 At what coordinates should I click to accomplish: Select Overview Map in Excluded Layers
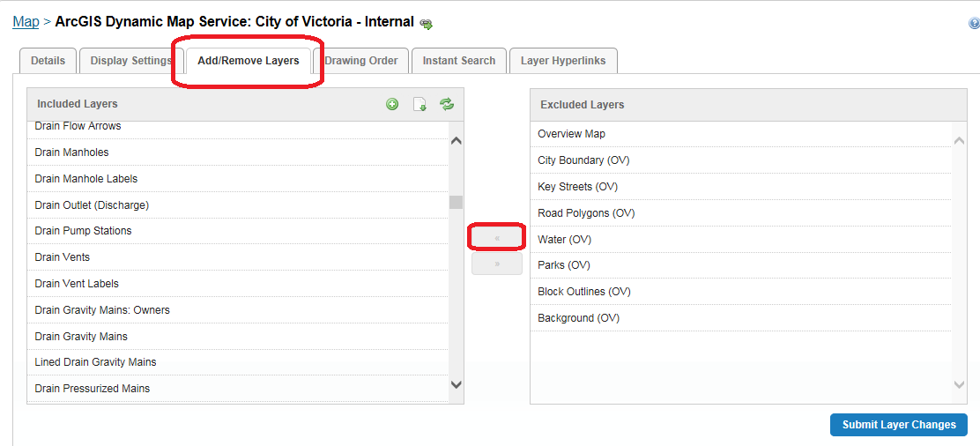click(x=740, y=134)
